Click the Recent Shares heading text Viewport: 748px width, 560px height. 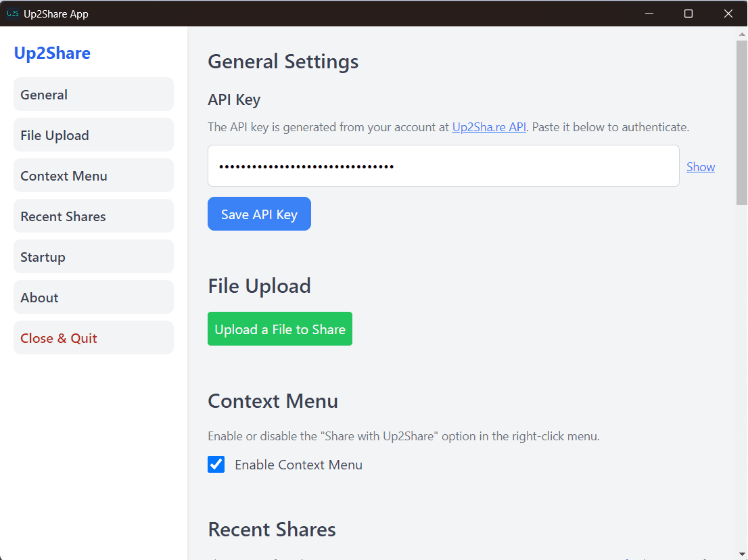272,530
